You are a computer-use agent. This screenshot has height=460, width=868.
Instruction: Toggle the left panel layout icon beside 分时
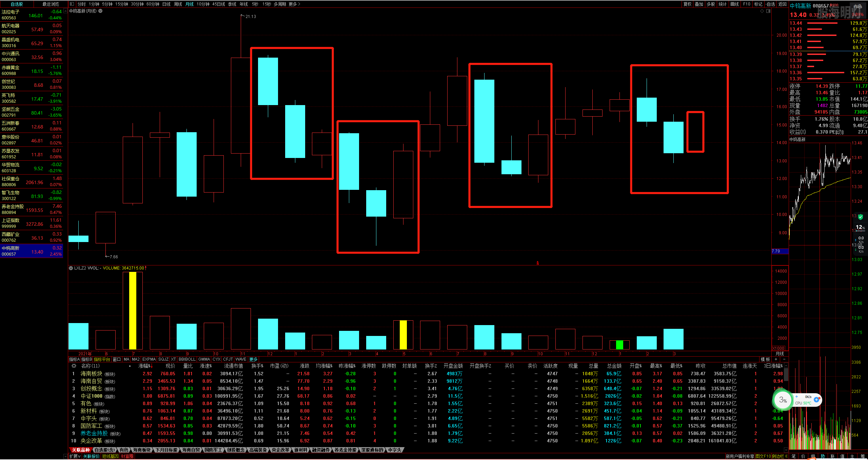click(72, 4)
